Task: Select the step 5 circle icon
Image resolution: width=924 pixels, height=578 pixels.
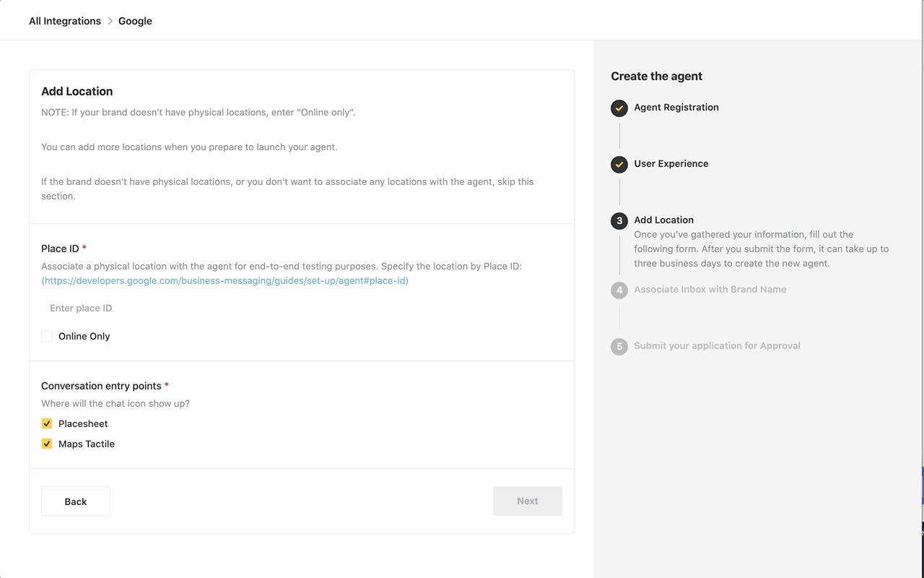Action: 619,346
